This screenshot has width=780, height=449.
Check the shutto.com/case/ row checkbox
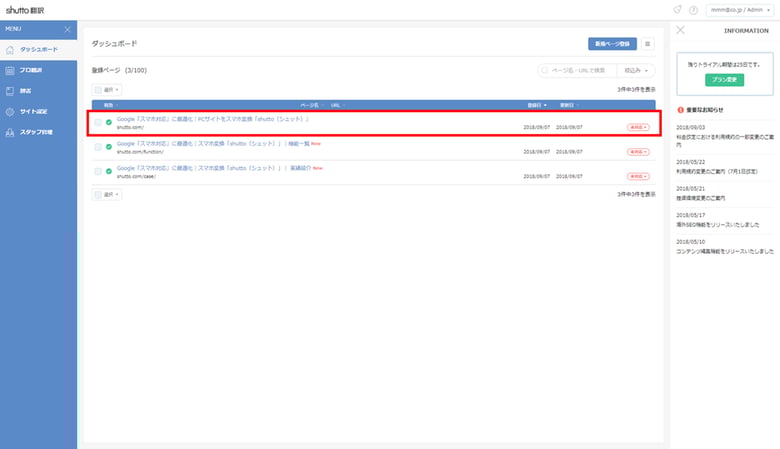pos(98,172)
